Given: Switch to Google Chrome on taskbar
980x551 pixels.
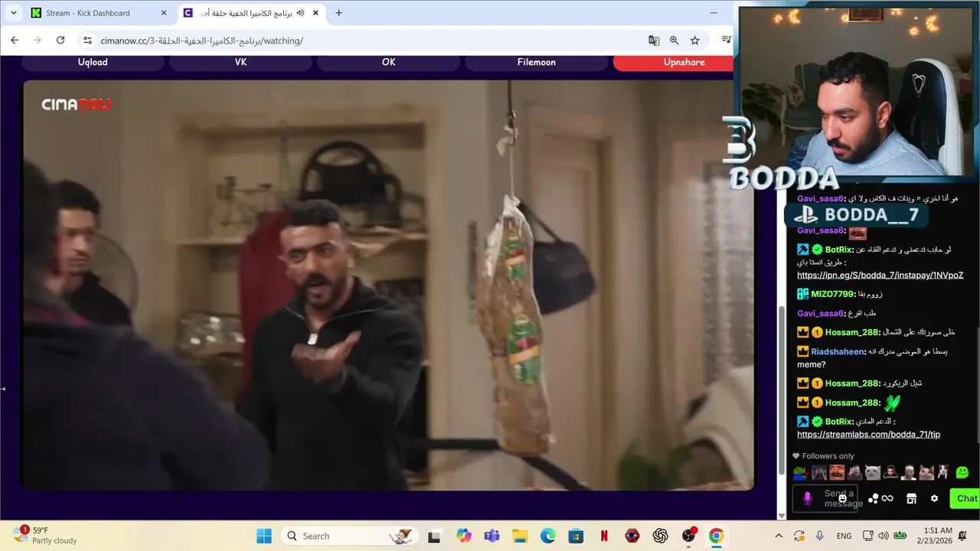Looking at the screenshot, I should click(x=716, y=536).
